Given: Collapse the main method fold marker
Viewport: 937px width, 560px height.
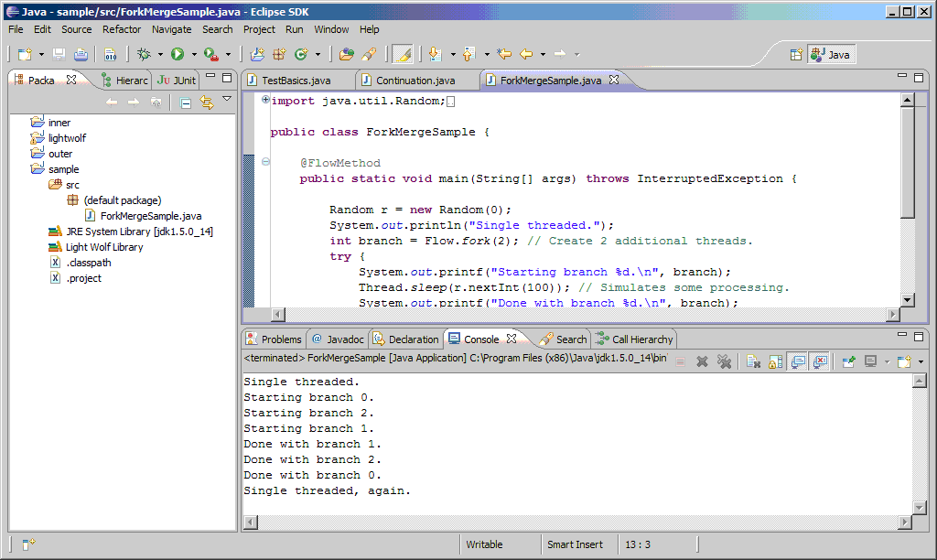Looking at the screenshot, I should tap(265, 163).
